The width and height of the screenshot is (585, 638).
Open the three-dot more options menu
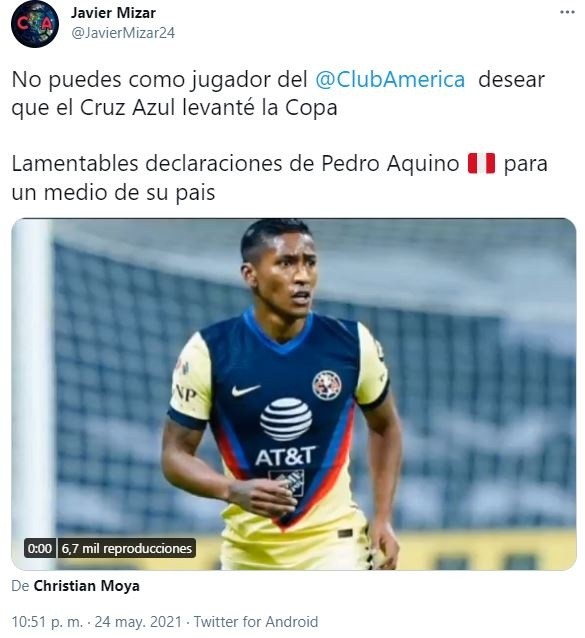(567, 12)
